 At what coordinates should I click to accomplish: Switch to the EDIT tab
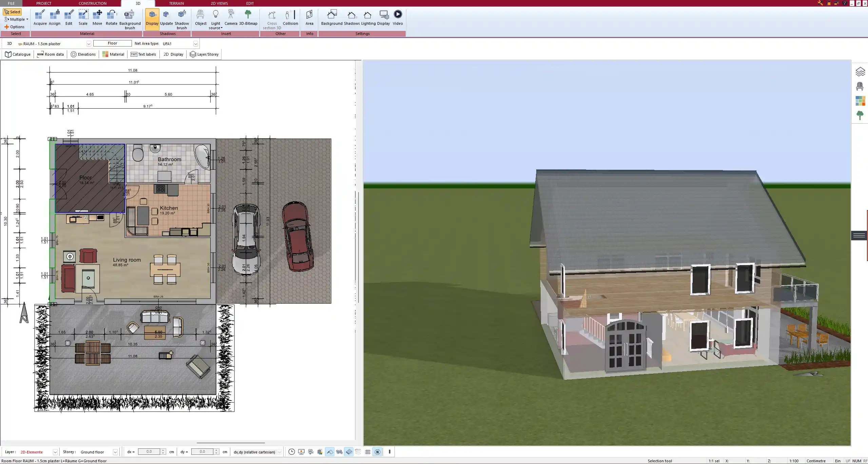click(x=250, y=3)
